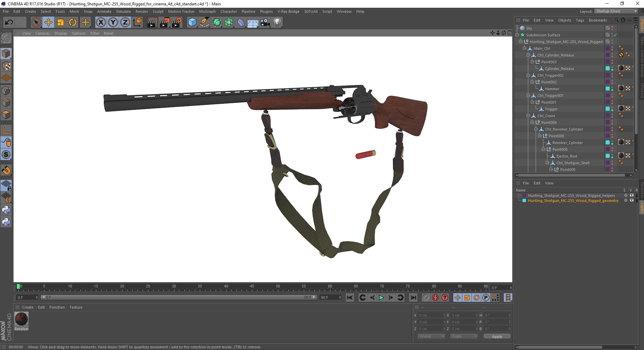
Task: Click the Coordinate System icon
Action: [138, 23]
